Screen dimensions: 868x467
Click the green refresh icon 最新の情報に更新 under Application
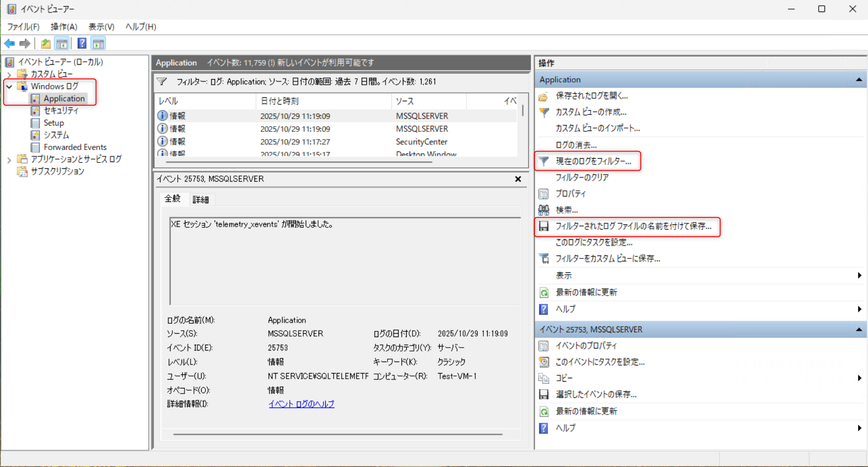(544, 292)
